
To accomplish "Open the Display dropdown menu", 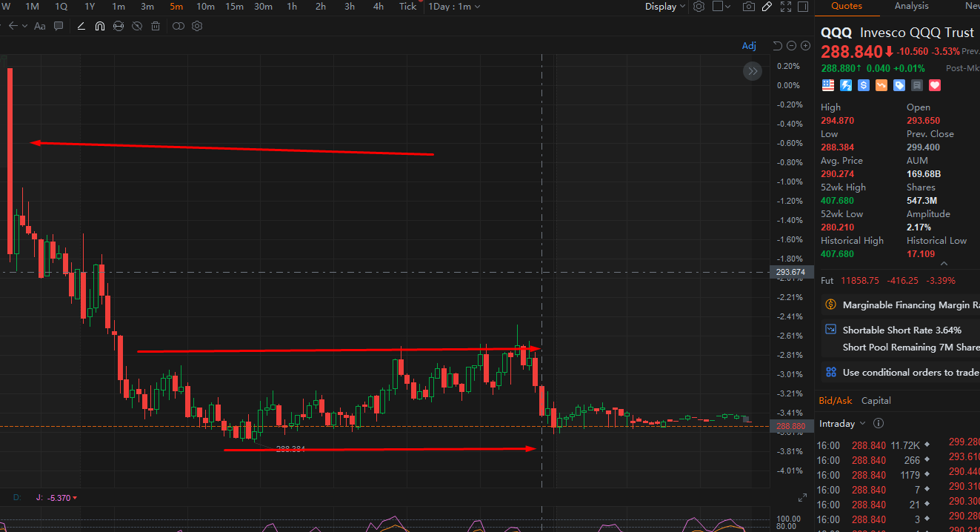I will coord(665,7).
